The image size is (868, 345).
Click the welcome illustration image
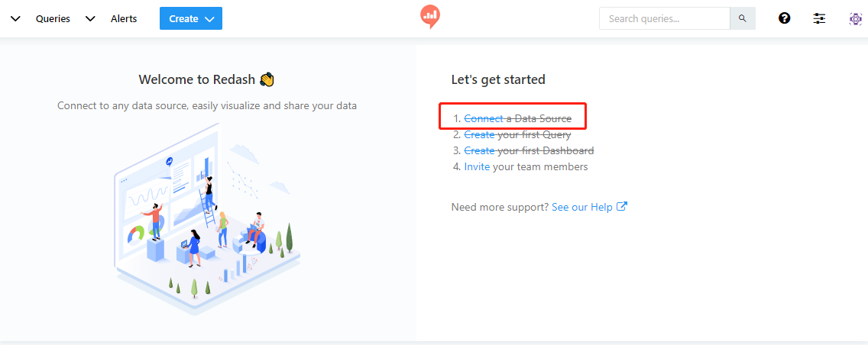pyautogui.click(x=207, y=229)
